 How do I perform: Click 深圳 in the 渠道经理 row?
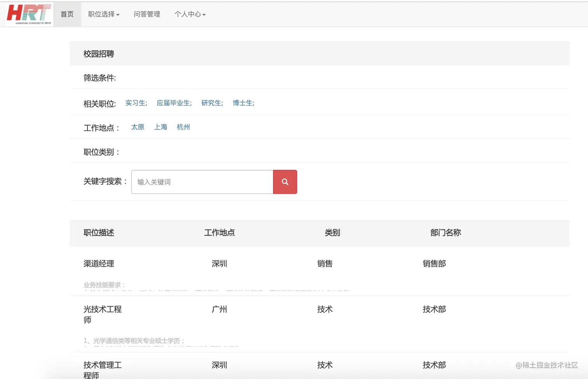coord(219,263)
